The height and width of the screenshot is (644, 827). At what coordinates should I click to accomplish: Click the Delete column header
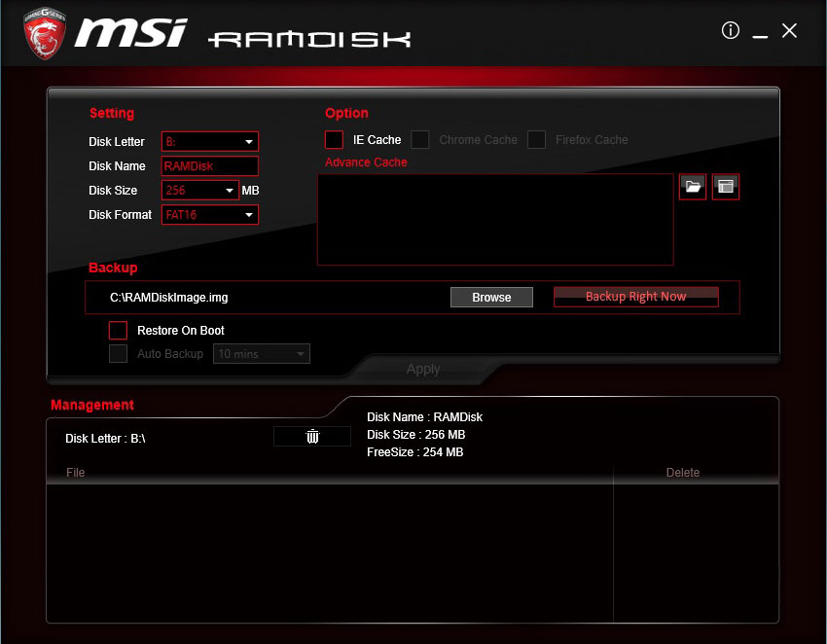(683, 473)
